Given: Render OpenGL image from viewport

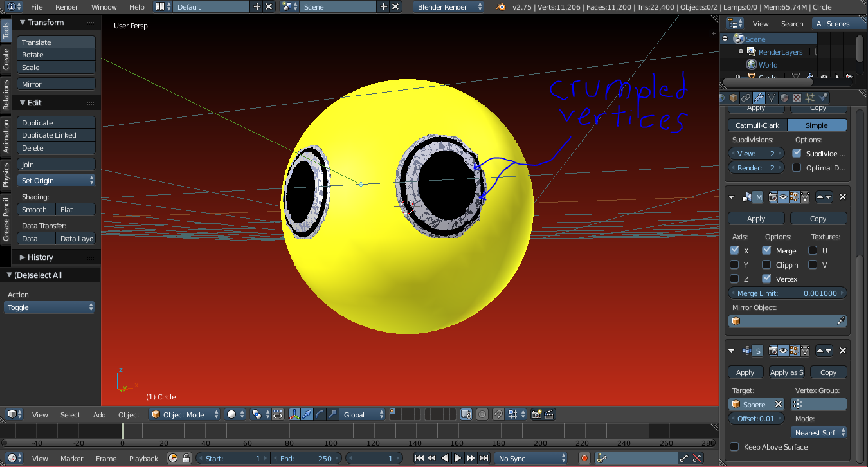Looking at the screenshot, I should pyautogui.click(x=537, y=414).
